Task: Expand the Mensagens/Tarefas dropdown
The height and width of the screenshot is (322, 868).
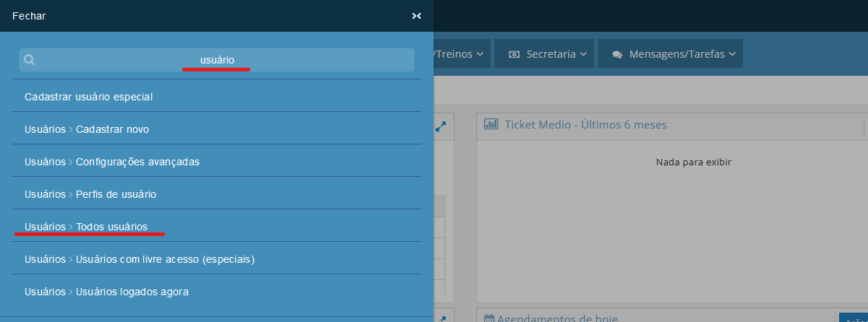Action: 670,54
